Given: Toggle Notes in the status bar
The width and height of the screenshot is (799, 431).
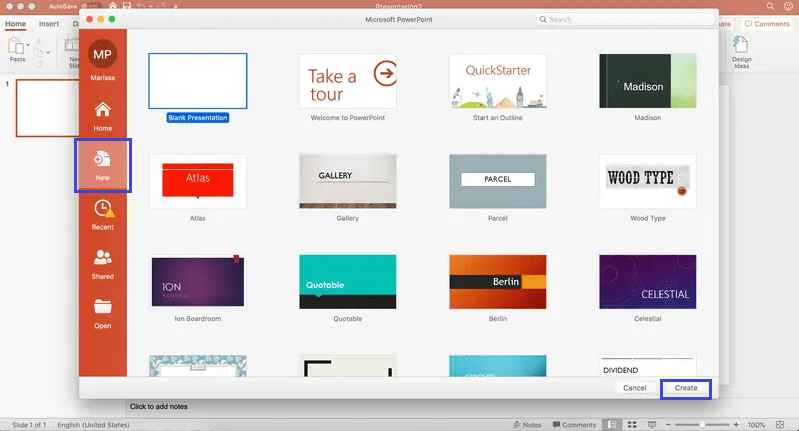Looking at the screenshot, I should [x=527, y=425].
